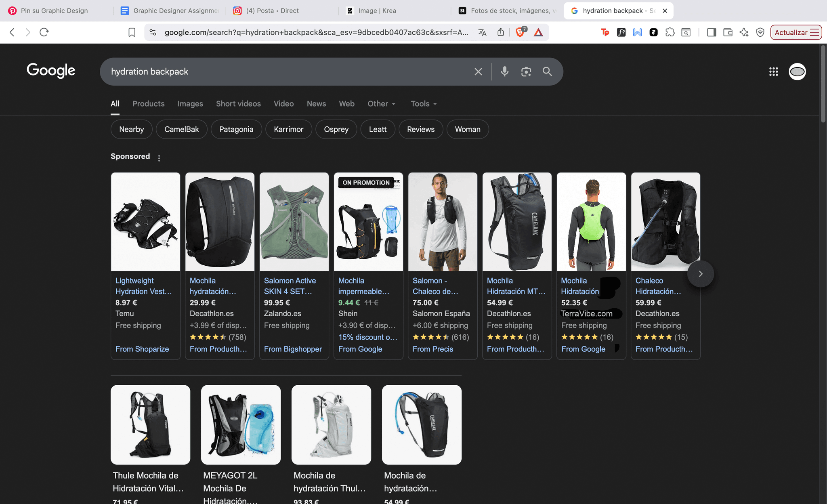Click the voice search microphone icon

504,71
